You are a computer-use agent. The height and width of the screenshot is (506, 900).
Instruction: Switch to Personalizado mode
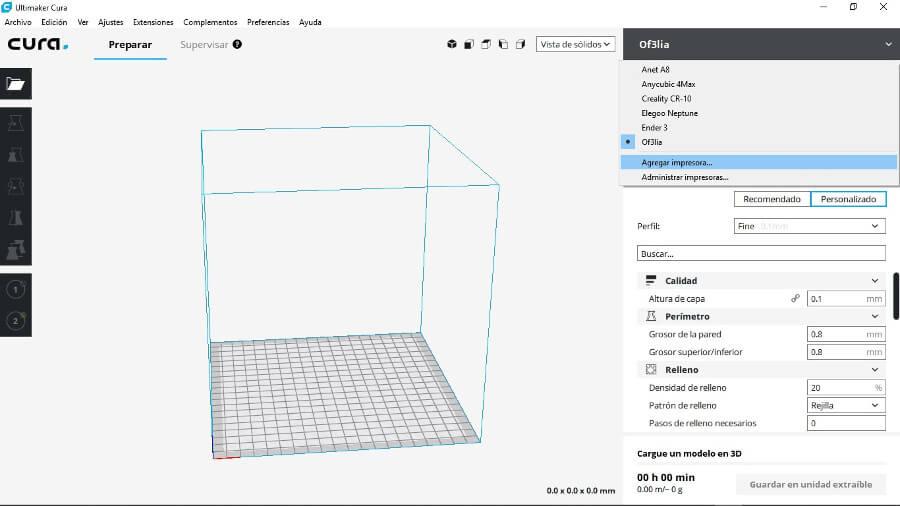(x=848, y=199)
